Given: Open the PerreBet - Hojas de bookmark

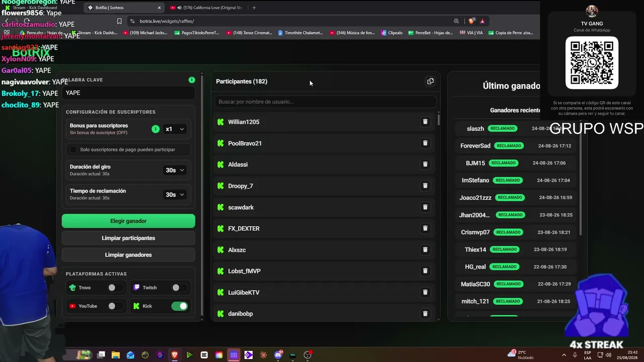Looking at the screenshot, I should (431, 33).
